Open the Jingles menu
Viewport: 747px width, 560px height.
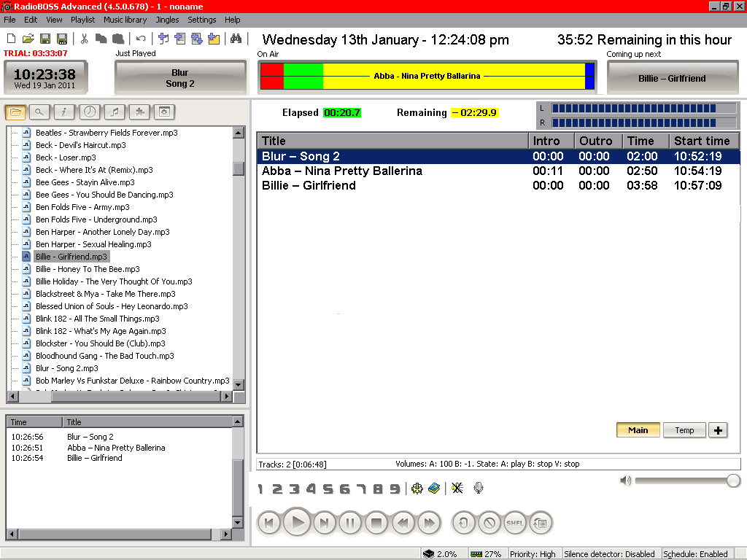pos(167,20)
